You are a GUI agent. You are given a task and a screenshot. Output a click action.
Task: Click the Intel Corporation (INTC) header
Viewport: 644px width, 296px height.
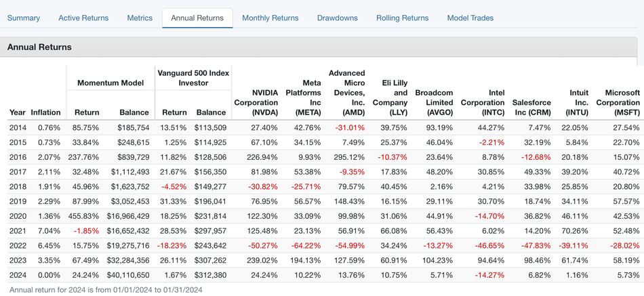click(482, 103)
